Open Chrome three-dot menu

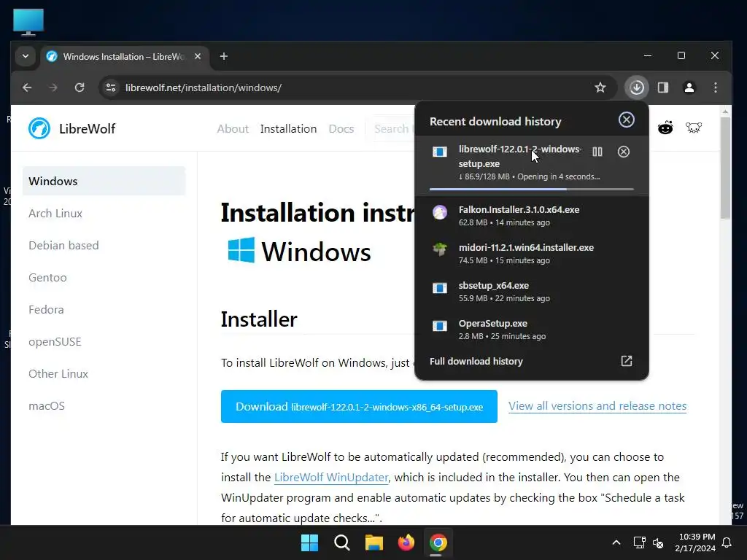tap(716, 87)
